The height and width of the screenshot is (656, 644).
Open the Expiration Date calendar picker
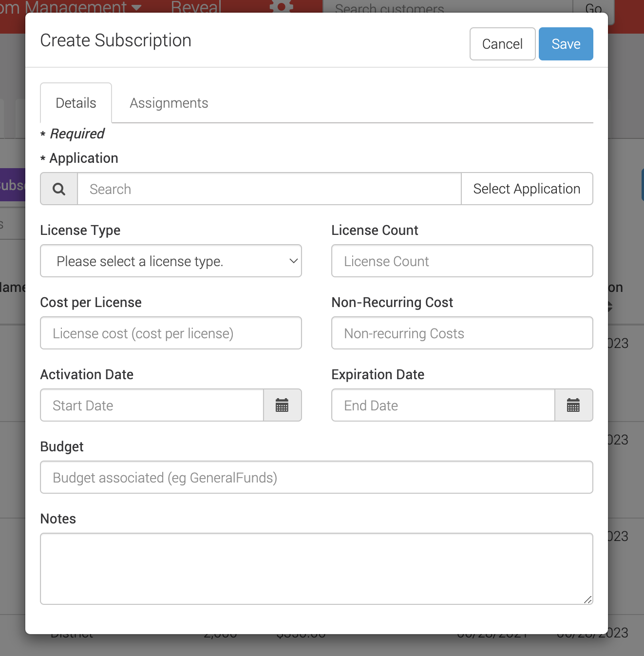click(573, 405)
